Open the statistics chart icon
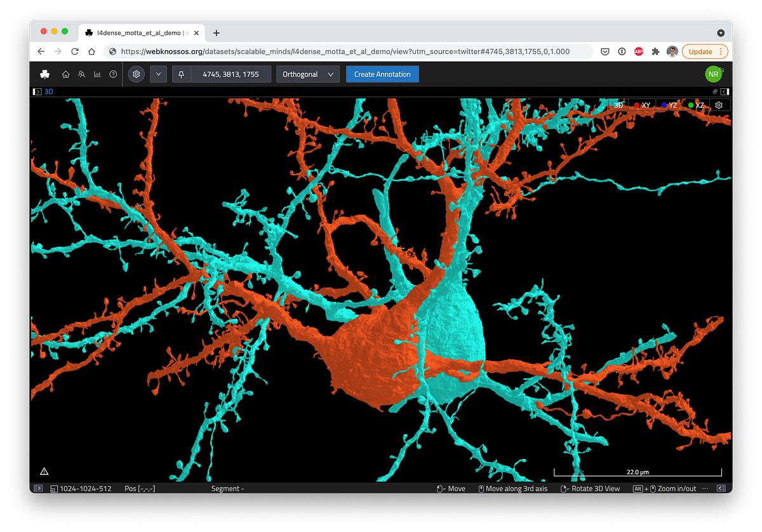 pos(97,74)
